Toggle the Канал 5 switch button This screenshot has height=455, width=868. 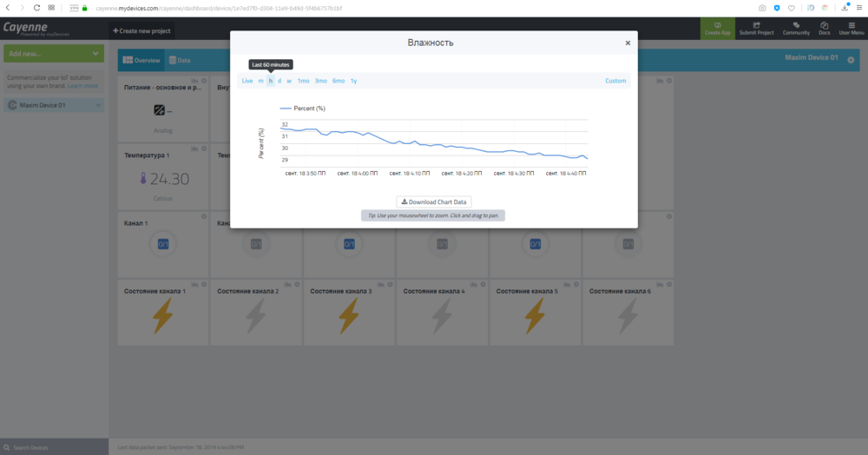click(x=536, y=244)
